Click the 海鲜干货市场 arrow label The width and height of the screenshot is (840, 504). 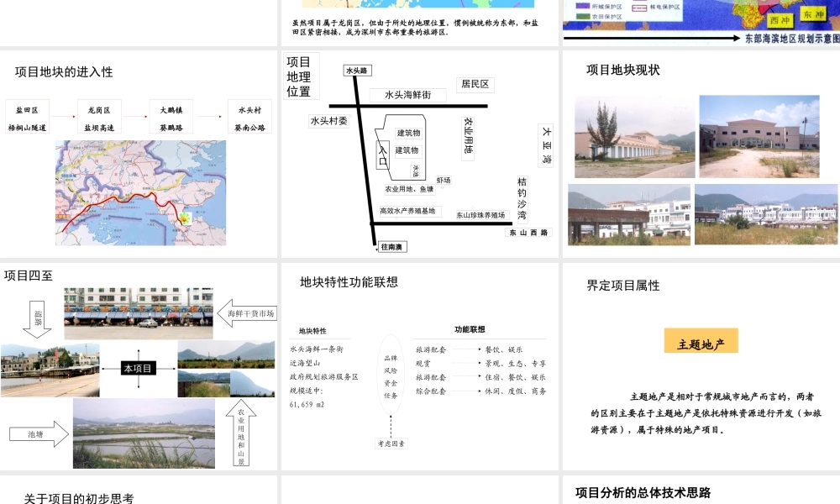248,313
